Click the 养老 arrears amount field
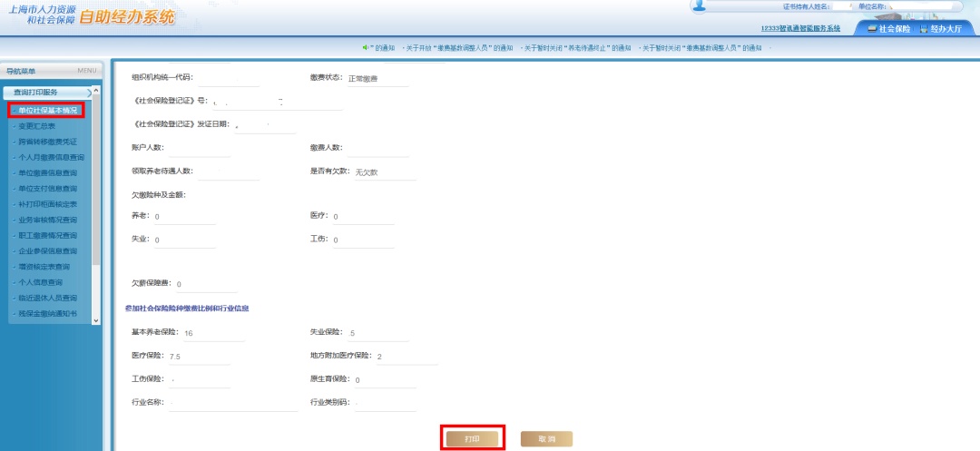 (x=184, y=216)
